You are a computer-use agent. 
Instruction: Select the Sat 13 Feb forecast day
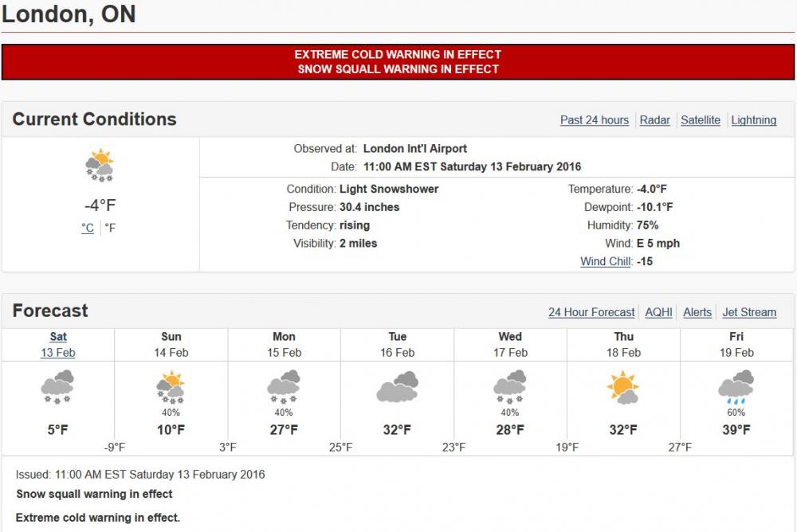coord(57,342)
